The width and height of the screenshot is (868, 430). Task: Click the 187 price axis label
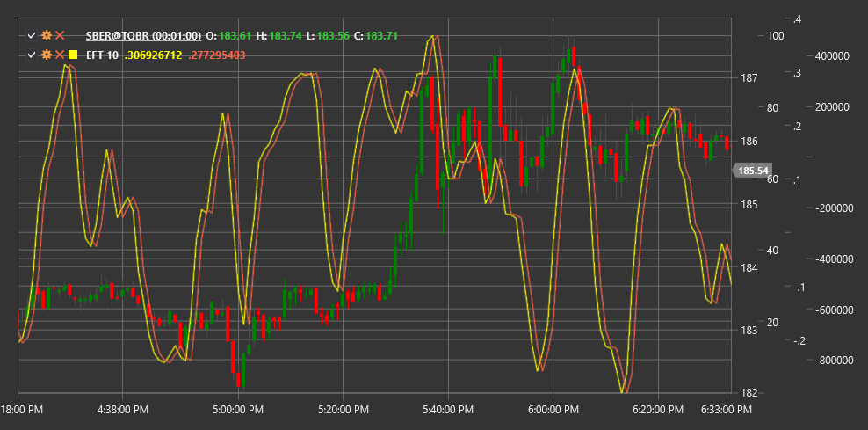(x=749, y=77)
